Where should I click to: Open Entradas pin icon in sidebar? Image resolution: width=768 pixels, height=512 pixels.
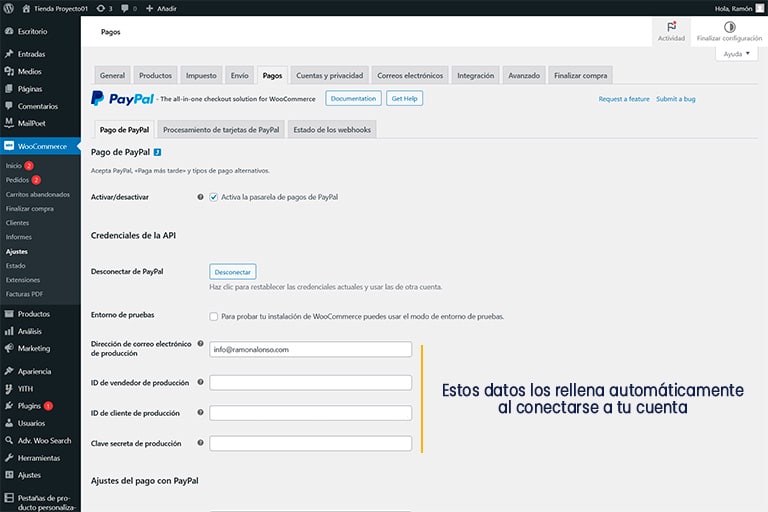coord(9,54)
